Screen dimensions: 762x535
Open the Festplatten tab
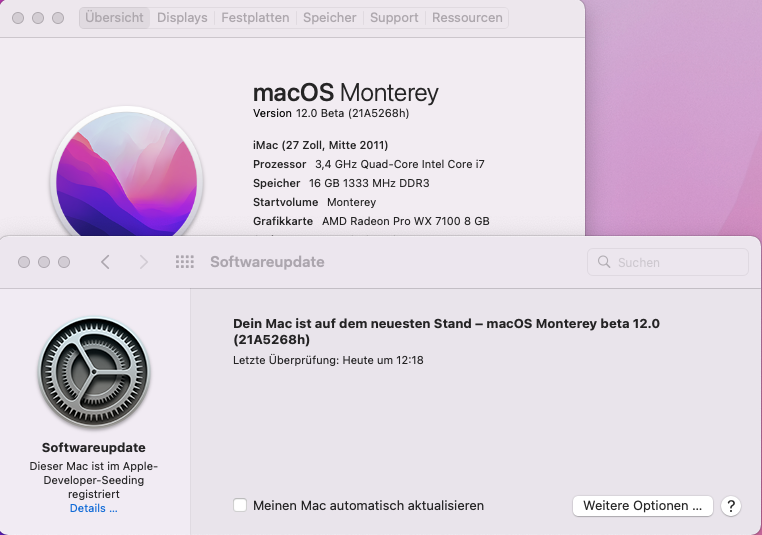(x=255, y=17)
